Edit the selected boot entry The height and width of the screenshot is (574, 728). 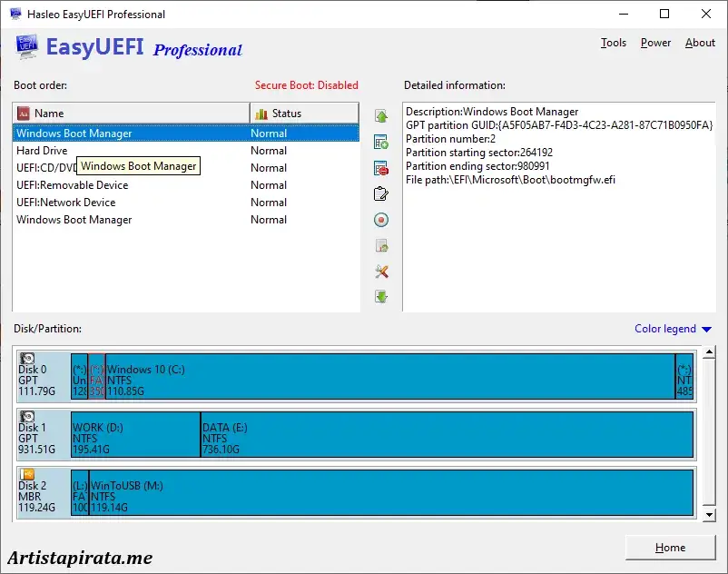coord(381,193)
